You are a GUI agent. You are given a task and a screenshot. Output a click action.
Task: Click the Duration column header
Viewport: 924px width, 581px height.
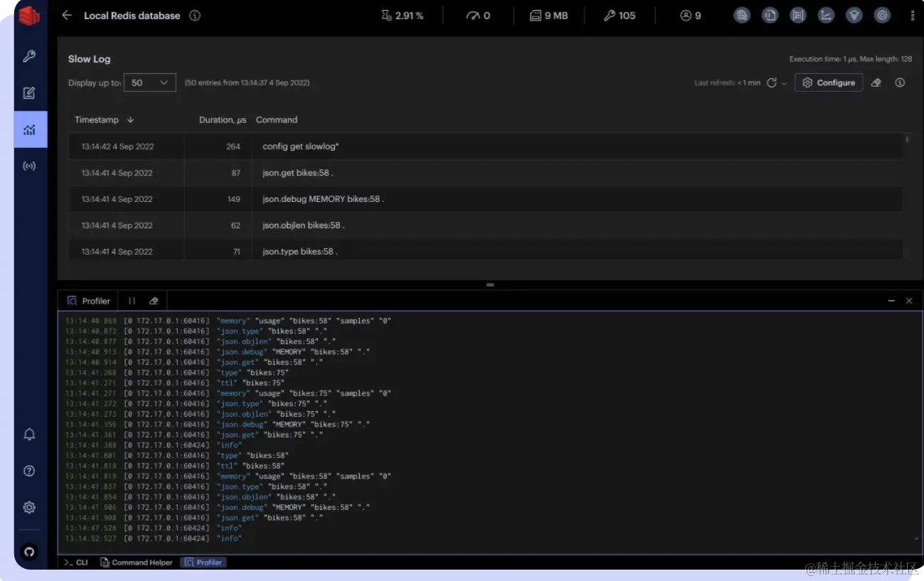[x=223, y=120]
